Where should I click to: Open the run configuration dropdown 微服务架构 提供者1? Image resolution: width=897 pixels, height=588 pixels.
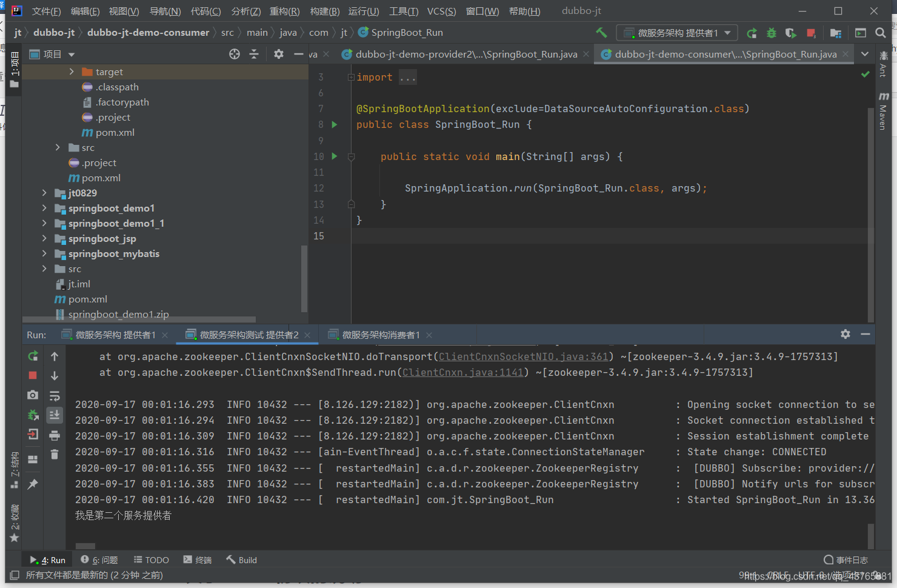[677, 33]
